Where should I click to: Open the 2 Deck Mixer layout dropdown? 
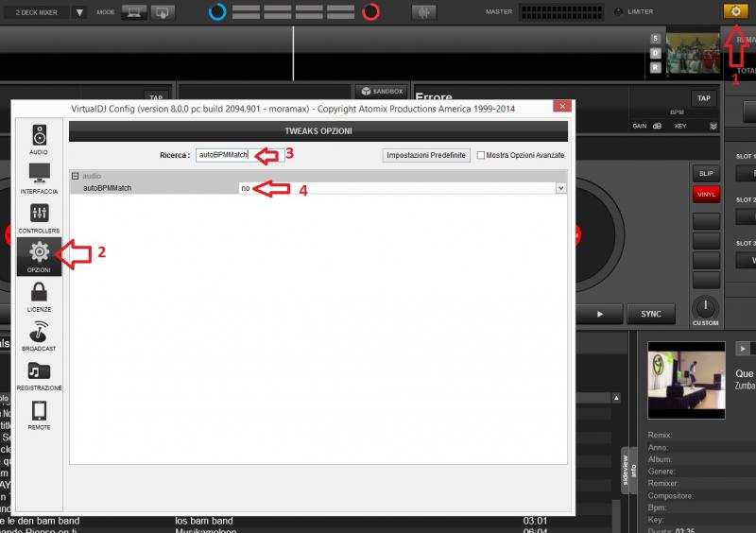tap(79, 12)
